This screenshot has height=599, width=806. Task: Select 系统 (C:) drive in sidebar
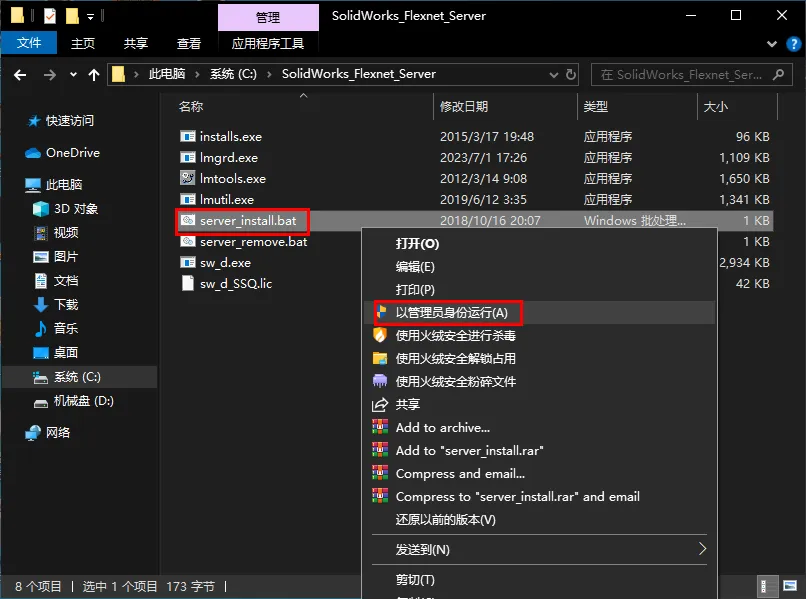point(80,377)
